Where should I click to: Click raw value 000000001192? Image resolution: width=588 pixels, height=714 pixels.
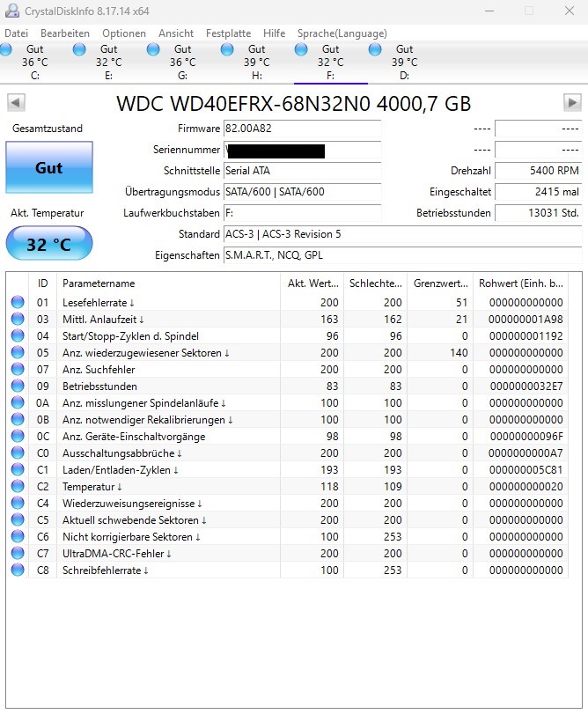tap(526, 336)
